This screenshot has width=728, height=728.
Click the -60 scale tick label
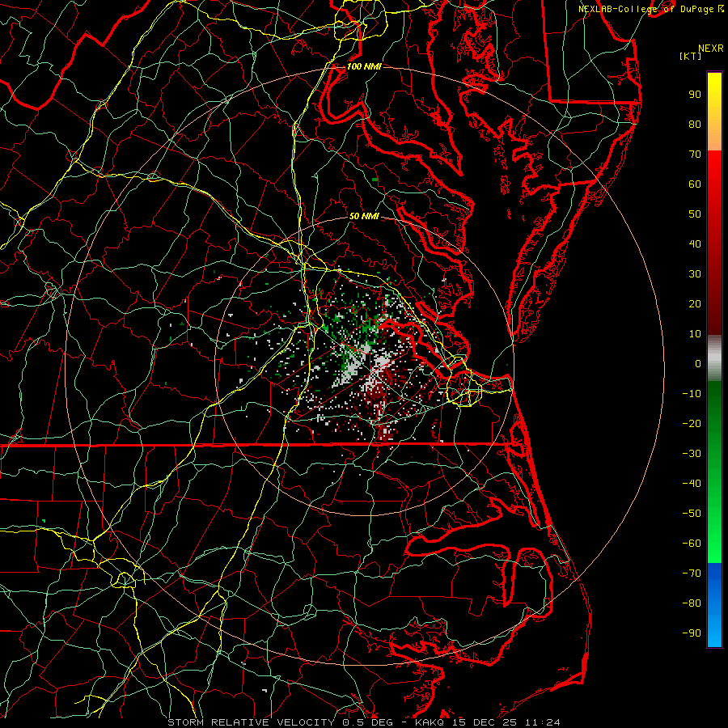point(692,544)
